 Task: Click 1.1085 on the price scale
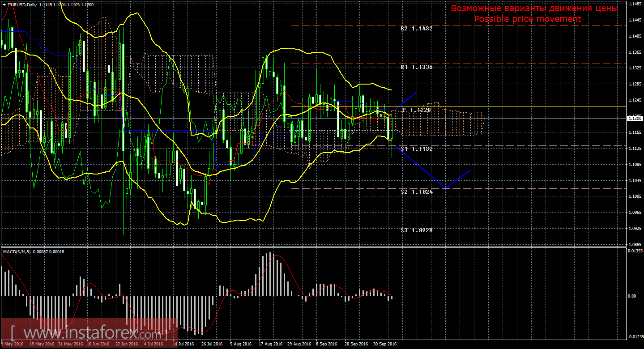pyautogui.click(x=635, y=164)
